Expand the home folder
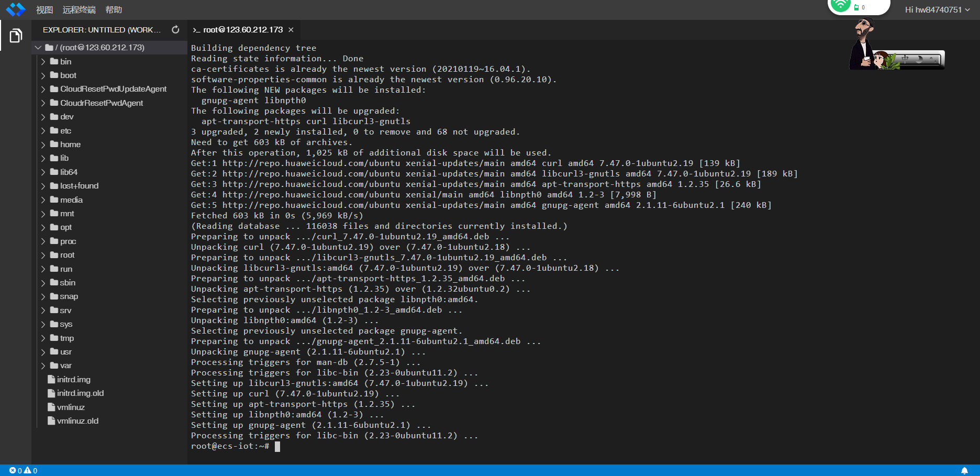Viewport: 980px width, 476px height. (70, 145)
